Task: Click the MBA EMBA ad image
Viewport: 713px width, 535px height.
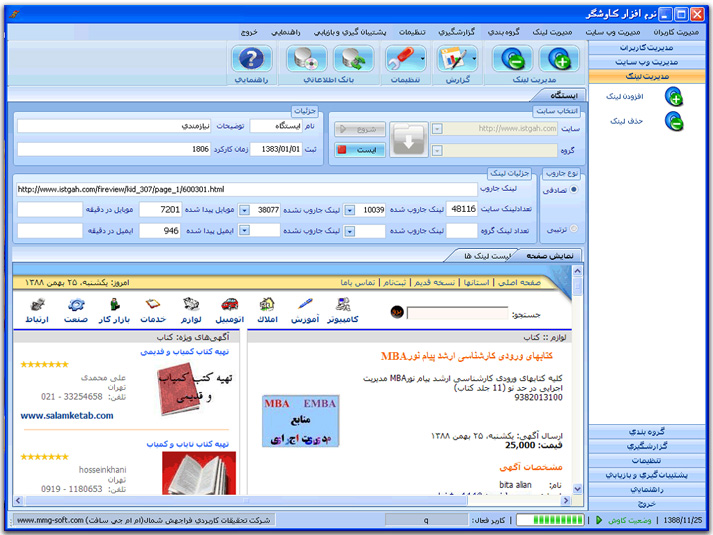Action: point(301,421)
